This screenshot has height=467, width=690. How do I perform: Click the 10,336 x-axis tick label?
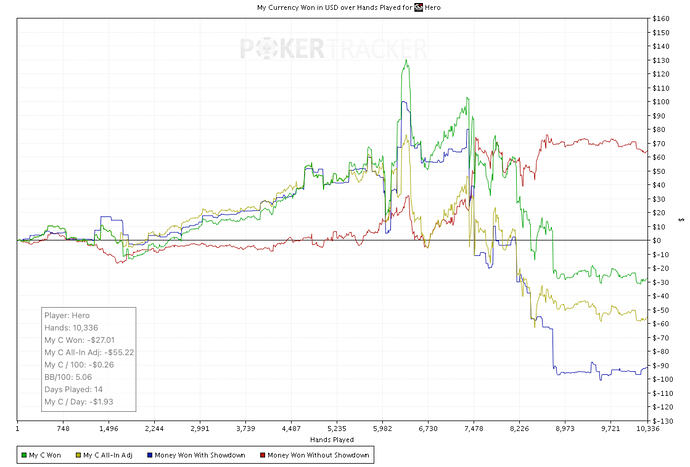(x=647, y=429)
